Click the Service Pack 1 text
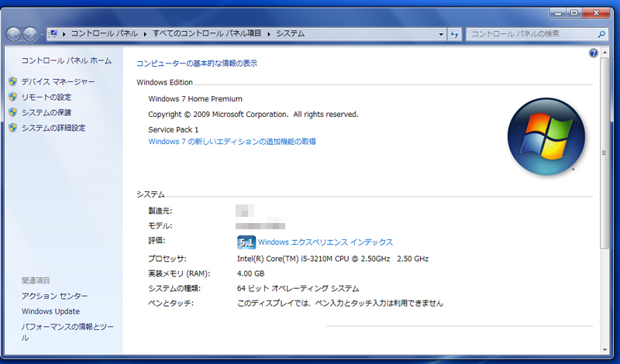This screenshot has height=364, width=620. tap(173, 129)
